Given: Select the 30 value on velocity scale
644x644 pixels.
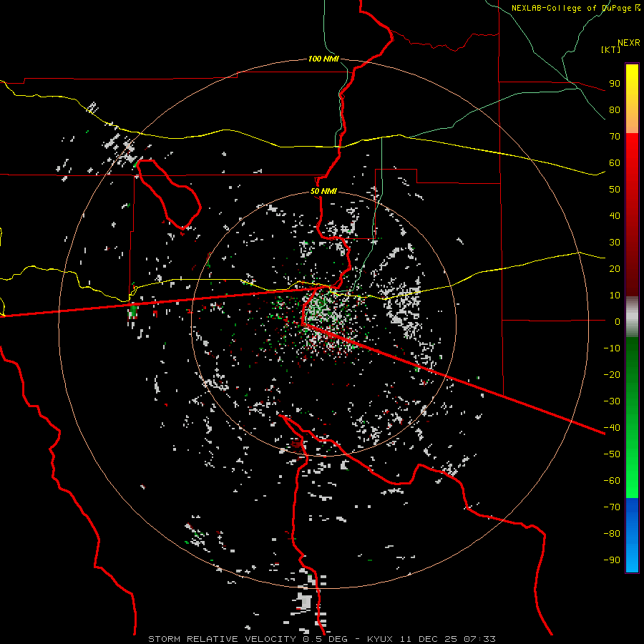Looking at the screenshot, I should pyautogui.click(x=615, y=243).
